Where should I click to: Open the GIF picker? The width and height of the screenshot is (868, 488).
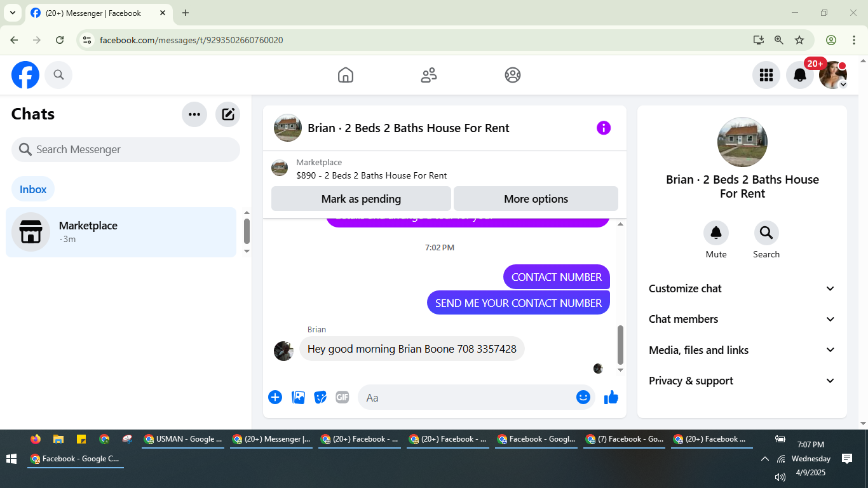point(342,397)
